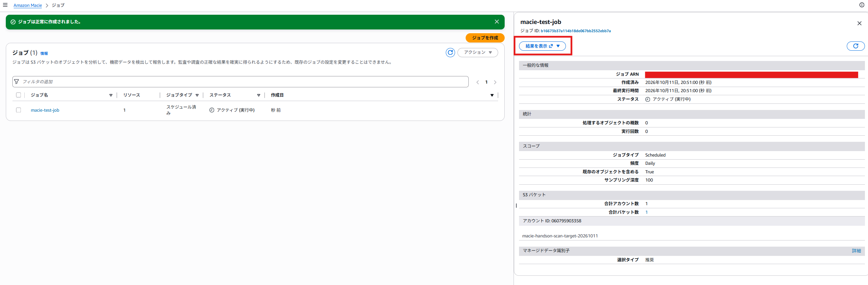Click the 情報 link next to ジョブ

coord(44,53)
